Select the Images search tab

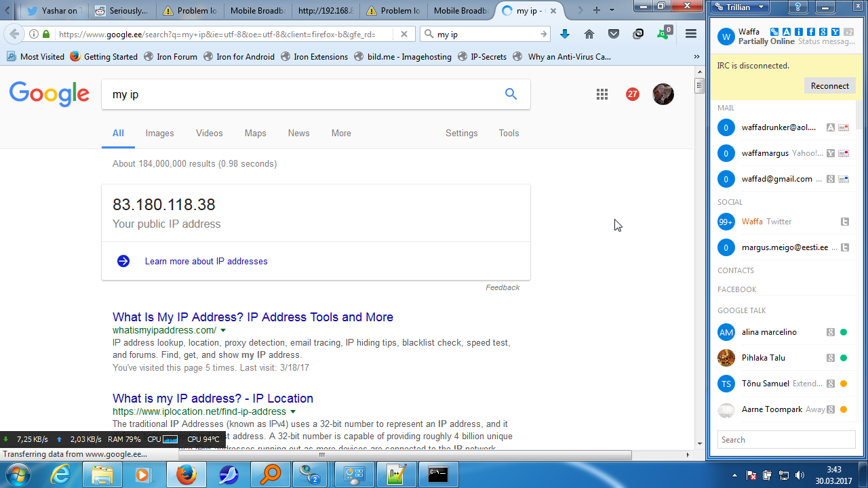pos(160,134)
